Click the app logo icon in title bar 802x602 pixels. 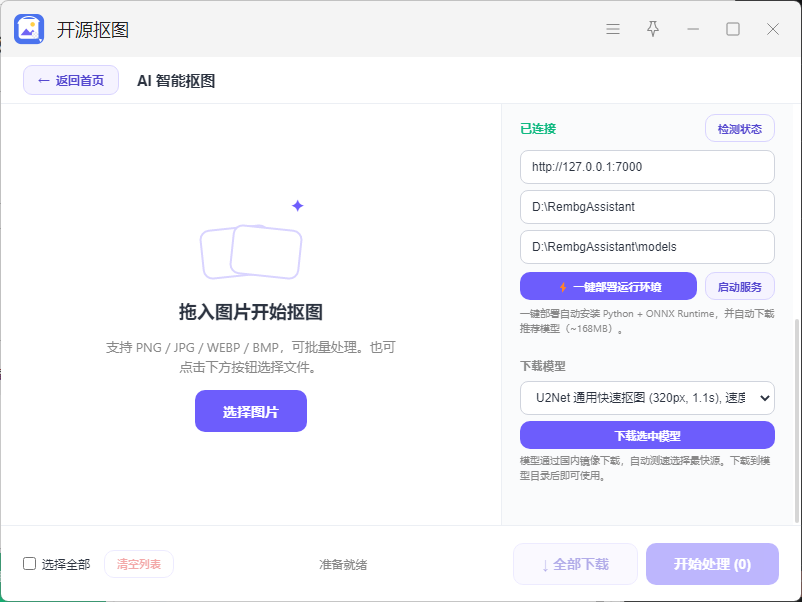click(29, 29)
